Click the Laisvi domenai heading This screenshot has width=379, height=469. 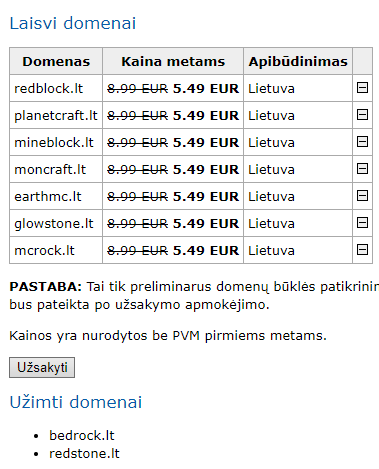point(73,23)
